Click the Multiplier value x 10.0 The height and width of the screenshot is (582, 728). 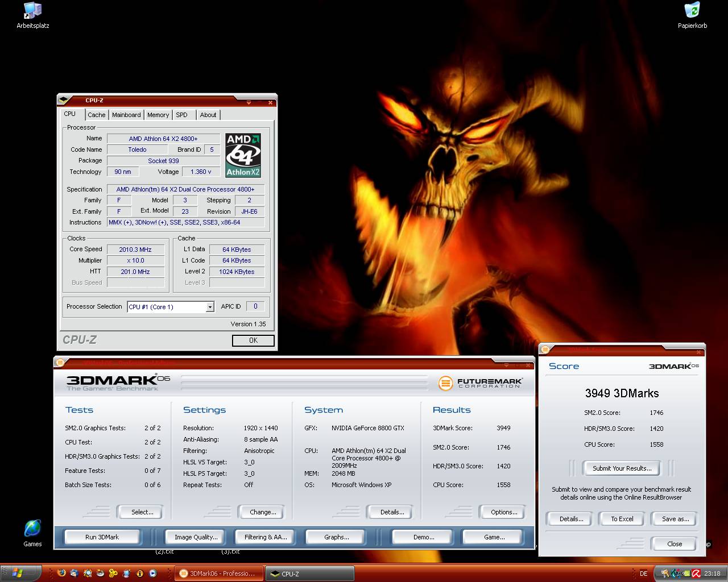coord(135,260)
